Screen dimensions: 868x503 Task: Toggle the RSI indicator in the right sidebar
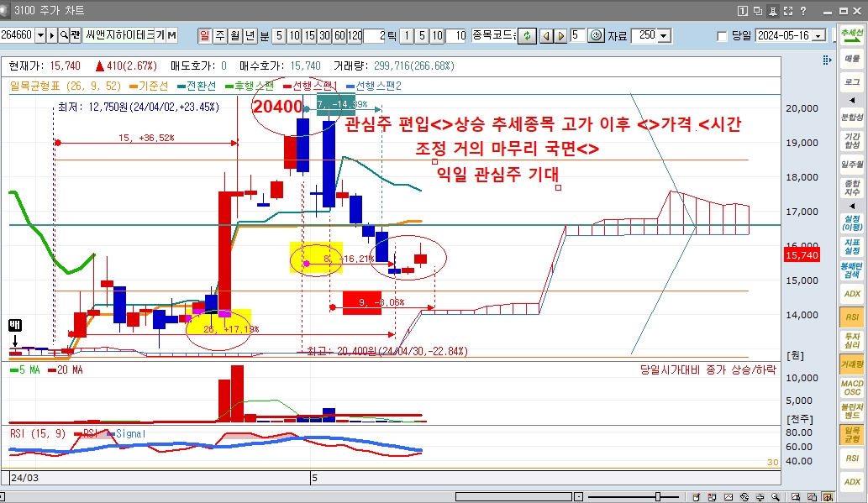pos(852,317)
